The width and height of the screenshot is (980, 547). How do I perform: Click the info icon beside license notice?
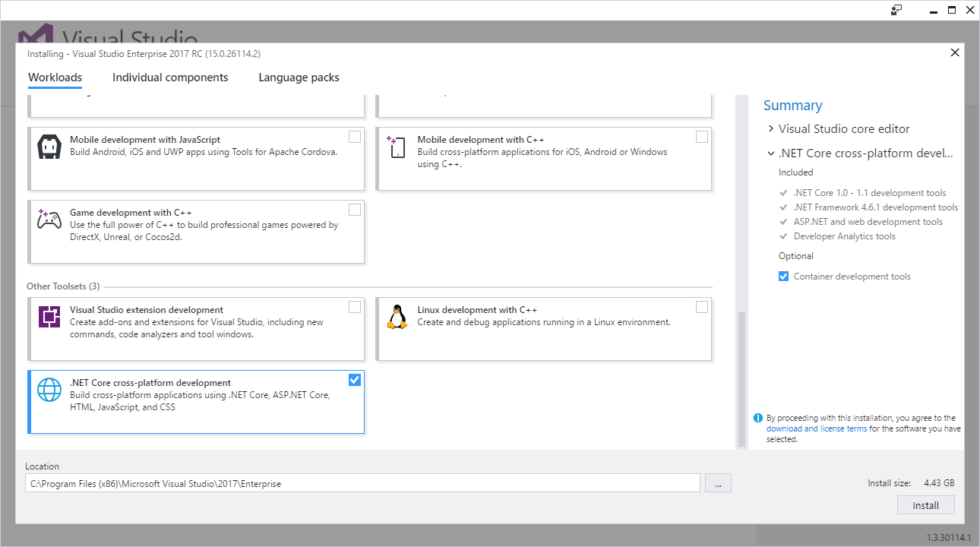[x=757, y=418]
